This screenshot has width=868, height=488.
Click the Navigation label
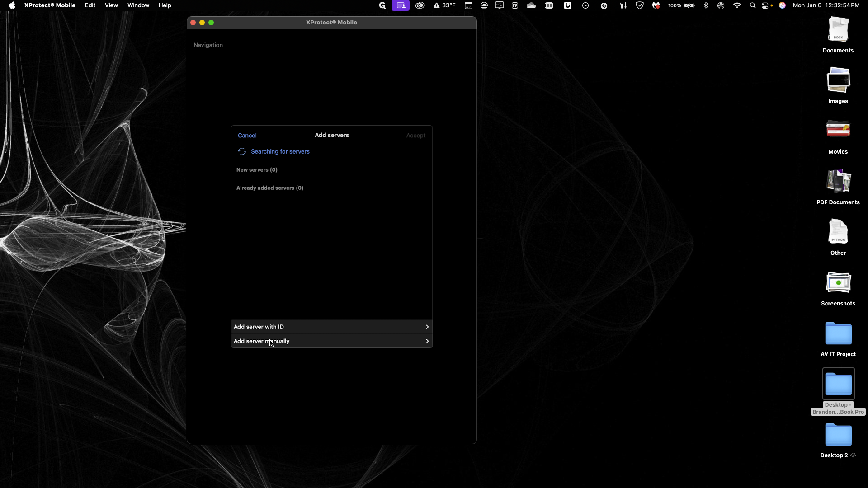[208, 45]
